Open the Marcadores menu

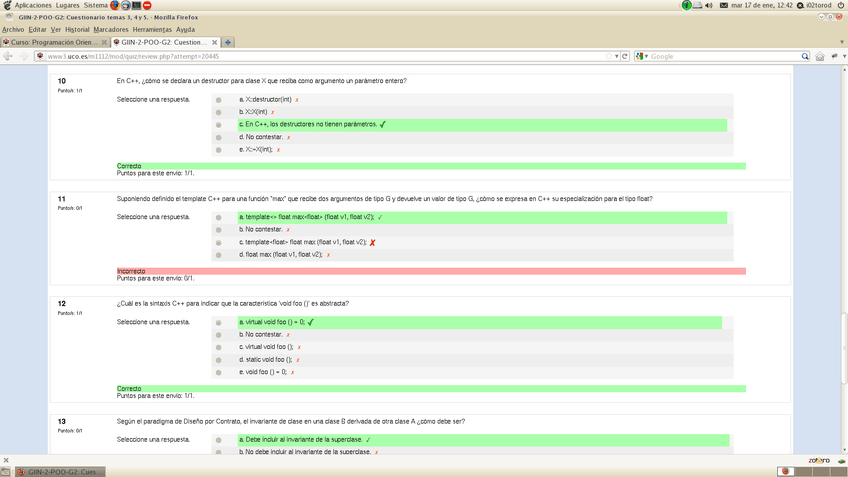coord(110,29)
